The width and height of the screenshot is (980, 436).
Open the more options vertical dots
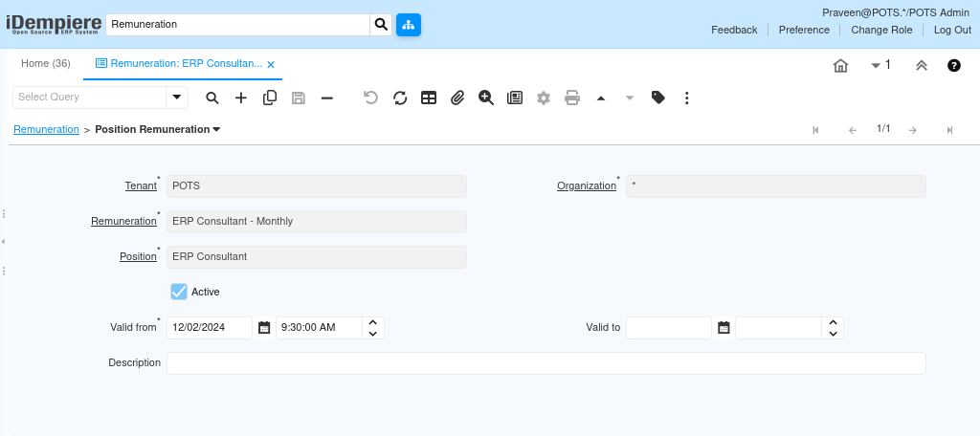coord(687,98)
